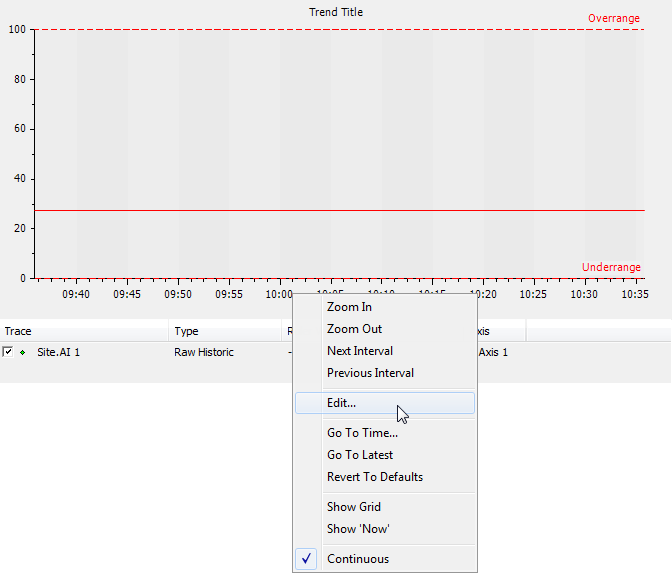The width and height of the screenshot is (672, 573).
Task: Toggle the Continuous checkmark option
Action: click(357, 559)
